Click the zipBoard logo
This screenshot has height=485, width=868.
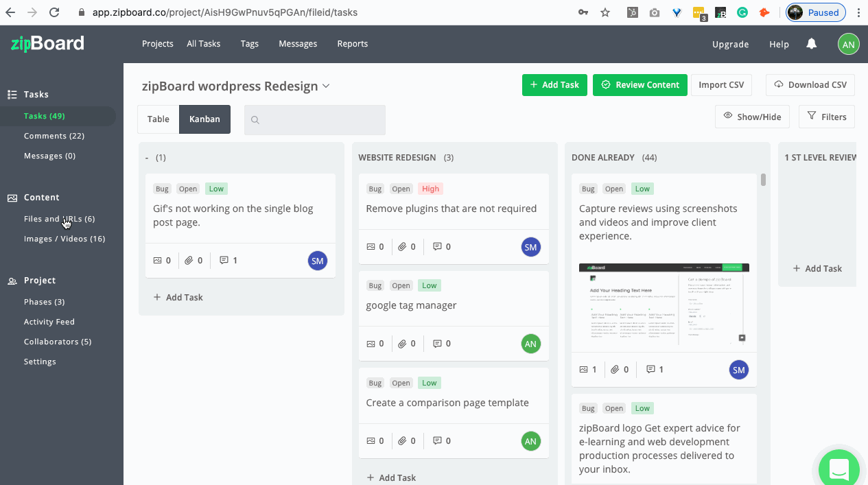coord(47,43)
